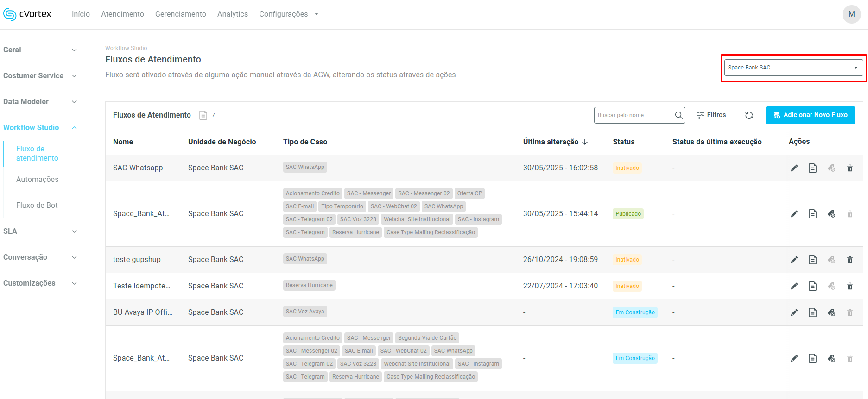Click inactivate tag icon for published Space_Bank_At flow

tap(831, 214)
